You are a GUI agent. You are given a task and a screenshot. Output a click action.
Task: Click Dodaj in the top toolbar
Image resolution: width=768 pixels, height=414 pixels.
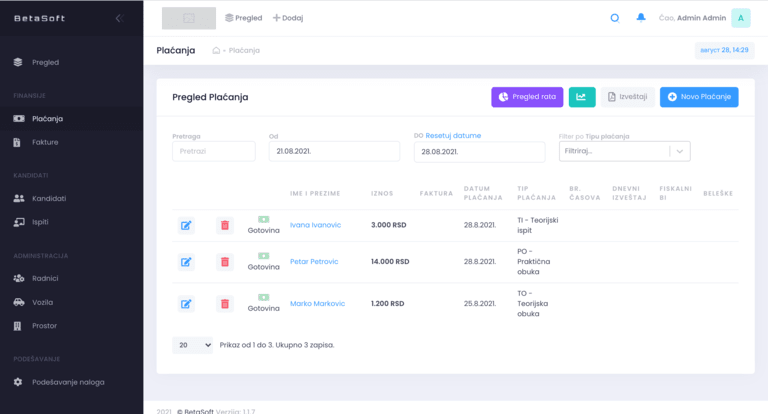coord(288,18)
